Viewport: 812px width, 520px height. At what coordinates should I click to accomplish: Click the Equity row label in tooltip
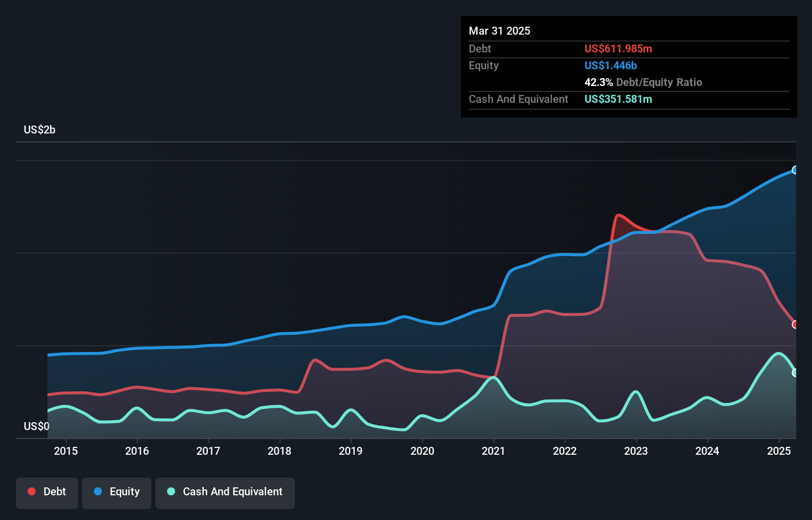pos(484,66)
